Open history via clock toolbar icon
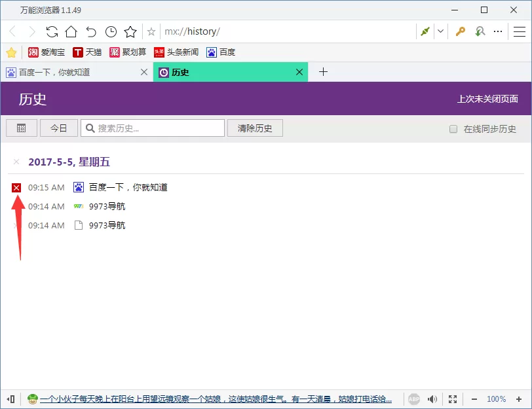The height and width of the screenshot is (409, 532). click(111, 31)
